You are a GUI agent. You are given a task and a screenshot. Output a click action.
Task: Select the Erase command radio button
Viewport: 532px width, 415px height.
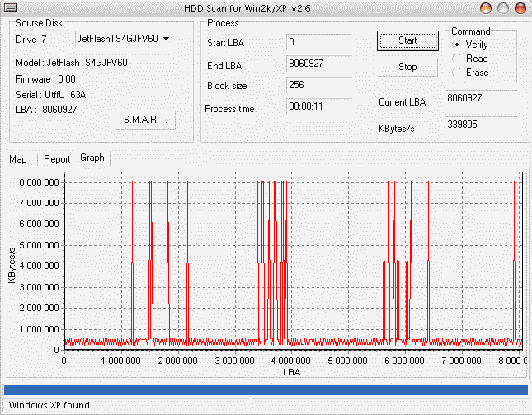(457, 73)
